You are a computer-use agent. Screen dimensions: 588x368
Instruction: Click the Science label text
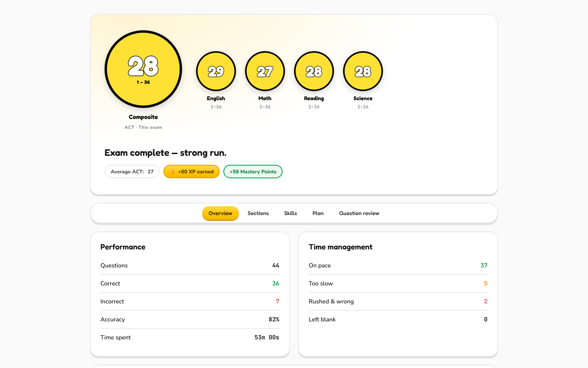(x=363, y=98)
